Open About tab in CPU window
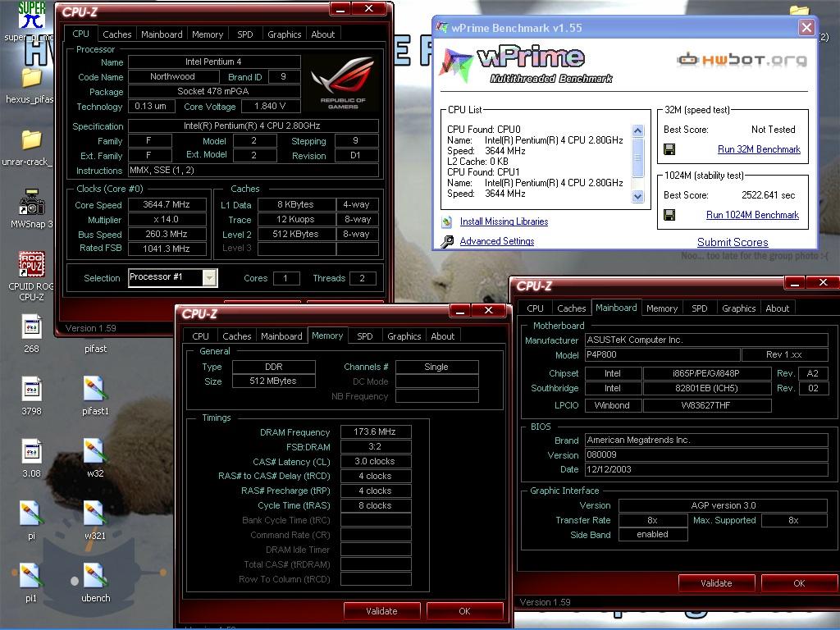 click(323, 34)
